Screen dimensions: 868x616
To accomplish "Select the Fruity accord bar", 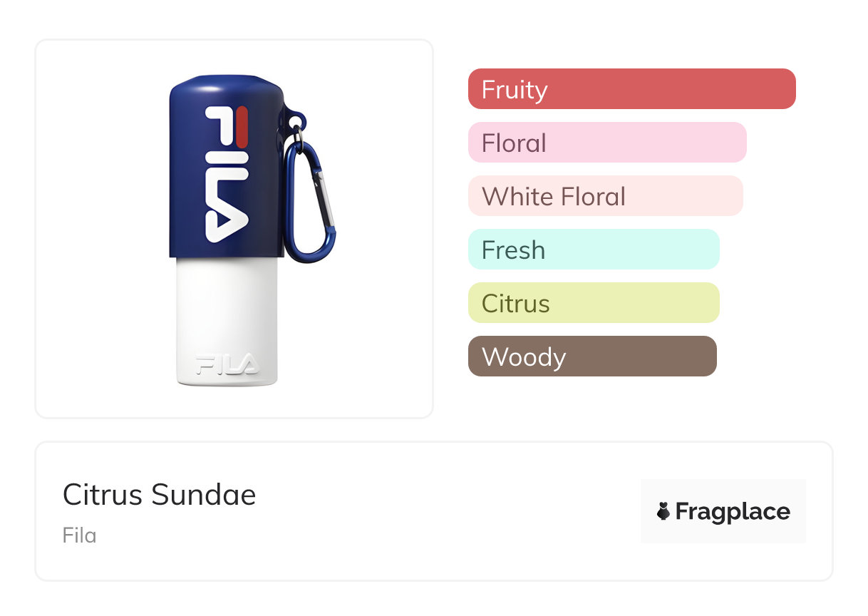I will click(631, 89).
